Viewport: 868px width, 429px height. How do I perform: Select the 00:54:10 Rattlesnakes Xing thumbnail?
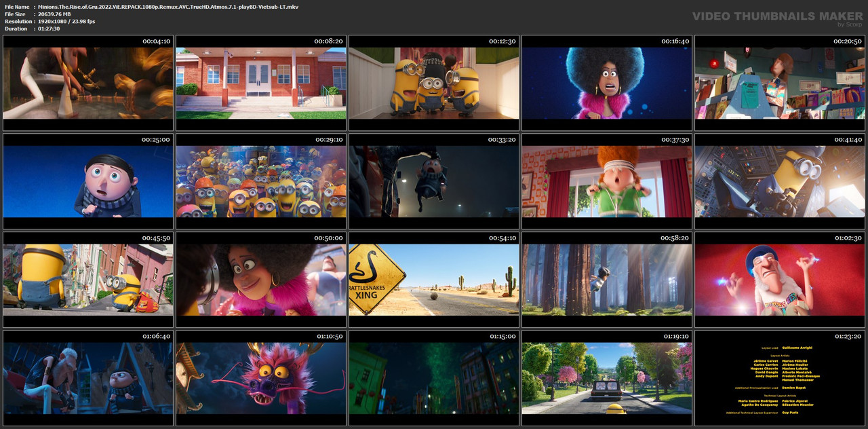[x=434, y=280]
